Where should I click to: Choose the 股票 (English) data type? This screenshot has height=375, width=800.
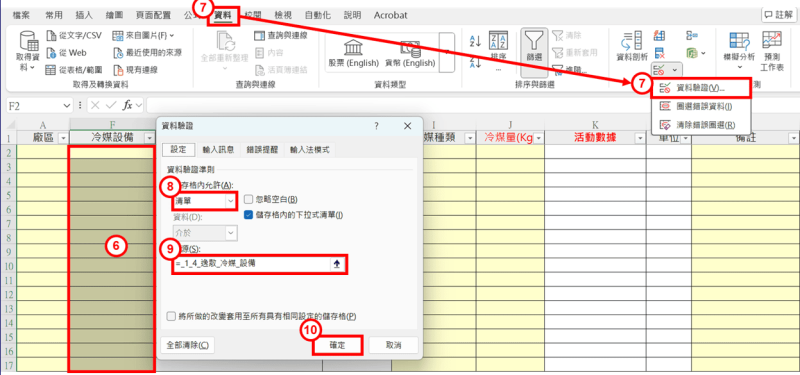[x=354, y=54]
